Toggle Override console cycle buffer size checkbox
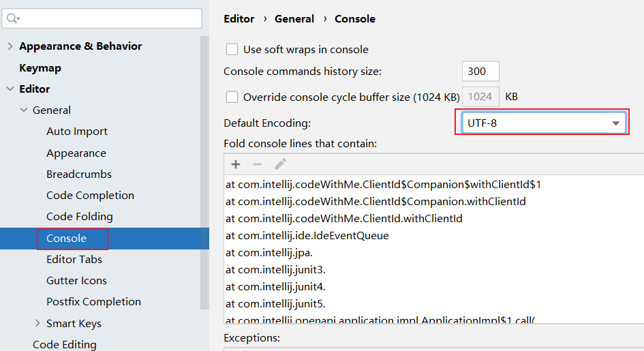644x351 pixels. [232, 97]
